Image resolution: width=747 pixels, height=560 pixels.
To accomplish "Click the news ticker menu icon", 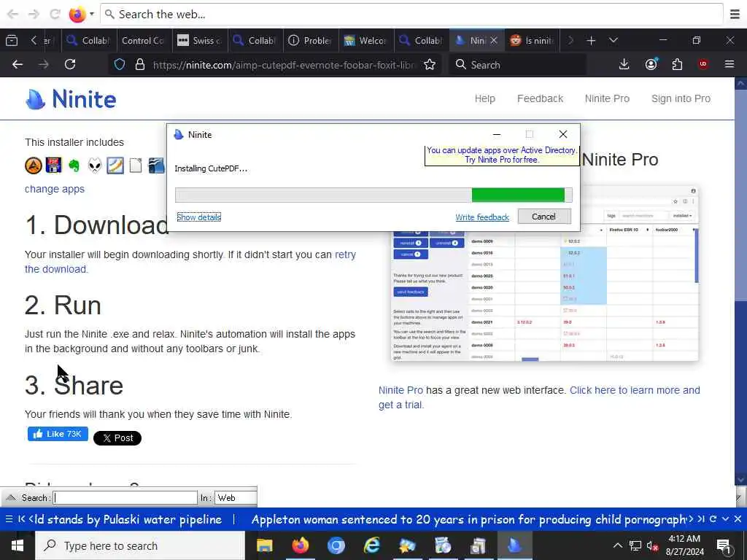I will 9,519.
